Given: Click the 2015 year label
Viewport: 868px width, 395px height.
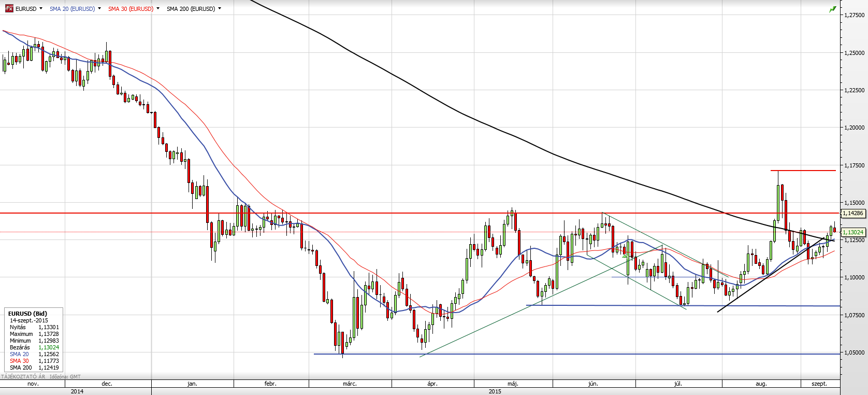Looking at the screenshot, I should 495,391.
